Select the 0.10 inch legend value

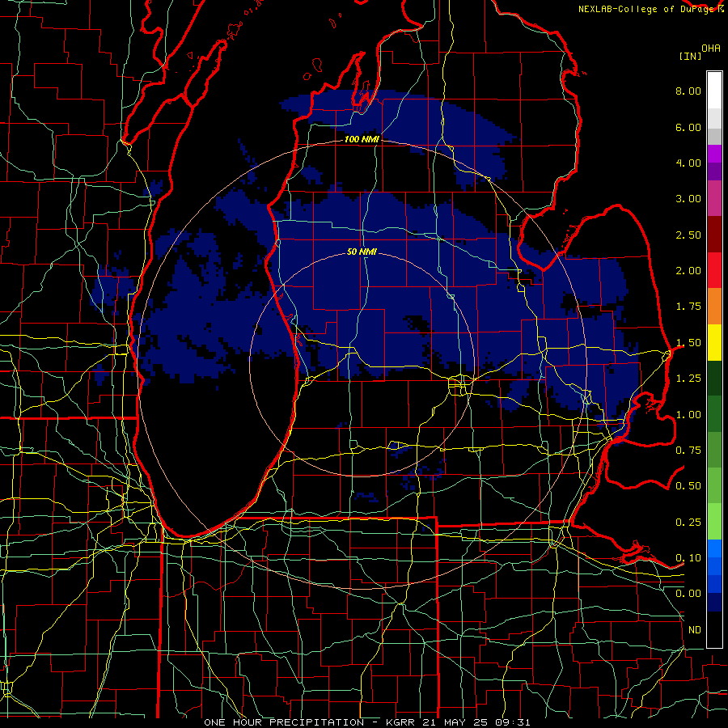click(688, 558)
